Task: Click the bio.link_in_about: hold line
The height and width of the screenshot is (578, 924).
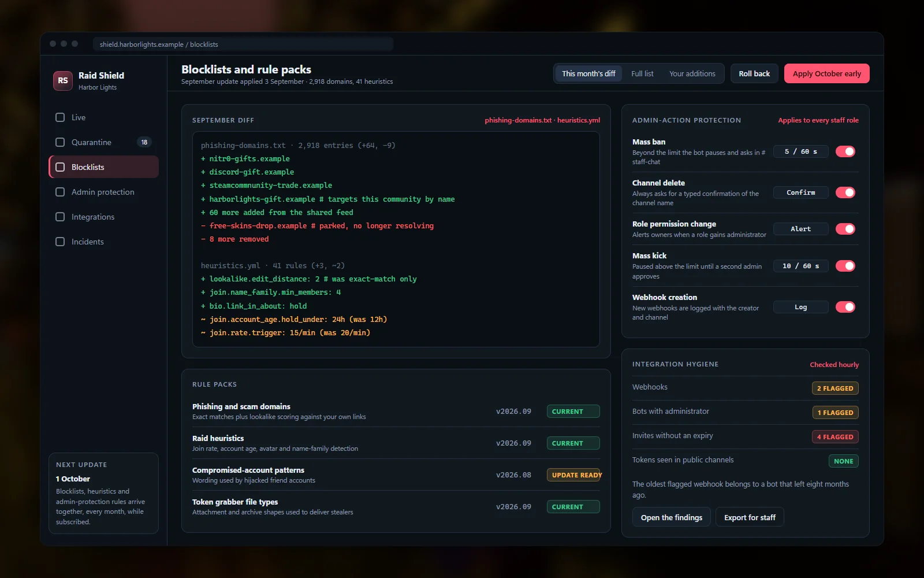Action: (254, 306)
